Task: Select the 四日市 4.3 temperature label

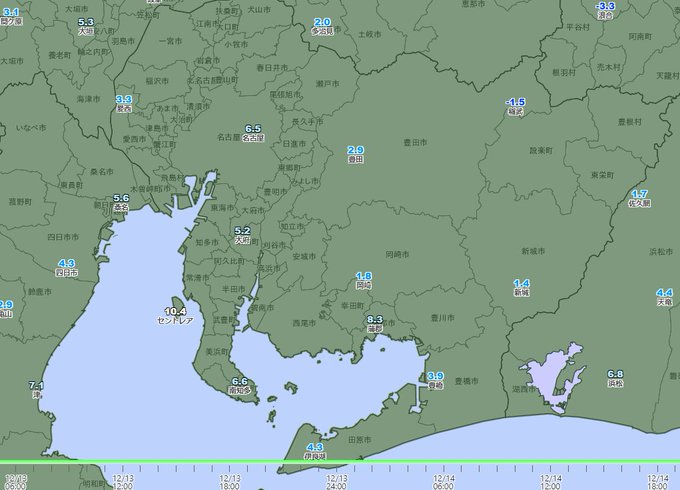Action: (66, 263)
